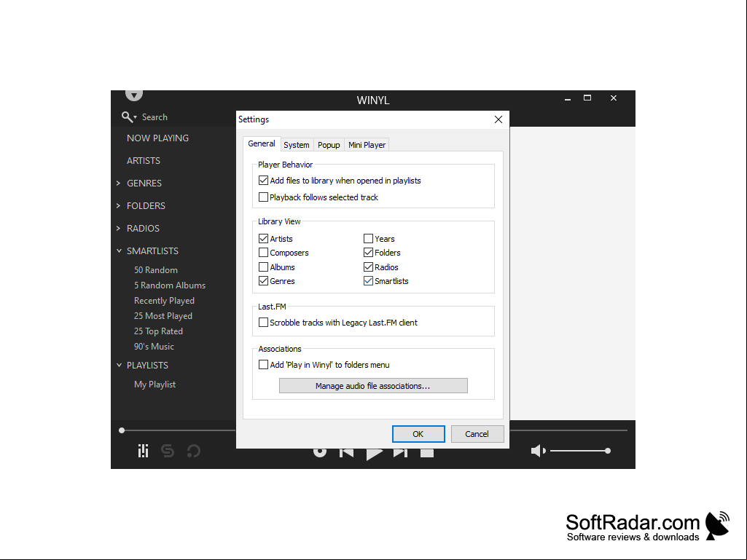Toggle the shuffle icon in Winyl
Viewport: 747px width, 560px height.
point(168,451)
